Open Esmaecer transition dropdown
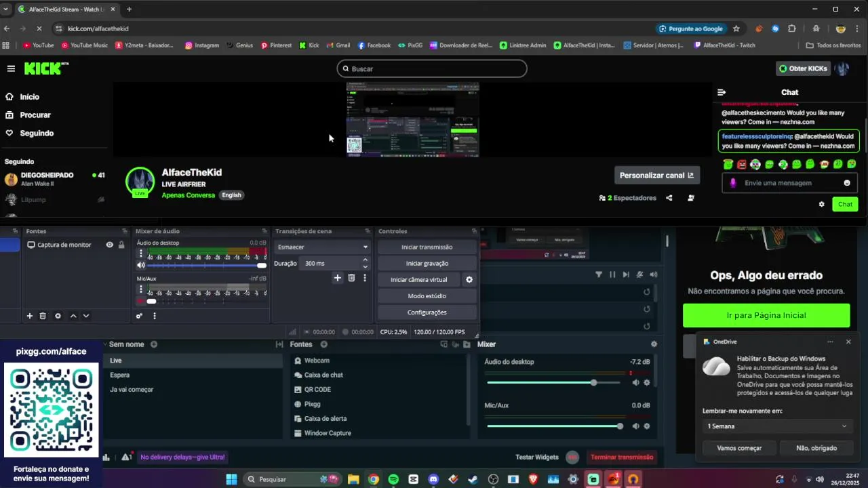868x488 pixels. pyautogui.click(x=323, y=247)
